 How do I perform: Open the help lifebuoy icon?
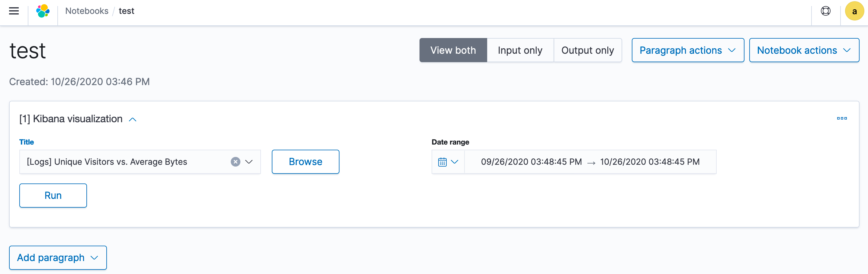click(x=825, y=11)
